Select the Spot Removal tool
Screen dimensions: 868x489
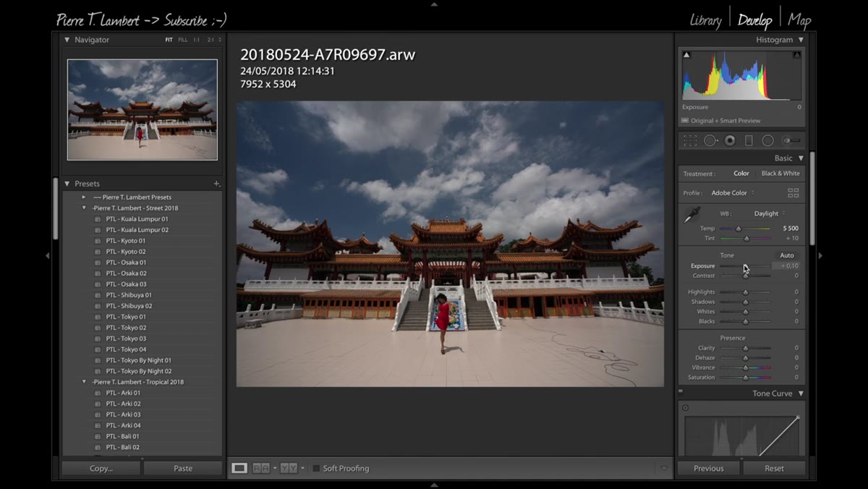710,140
